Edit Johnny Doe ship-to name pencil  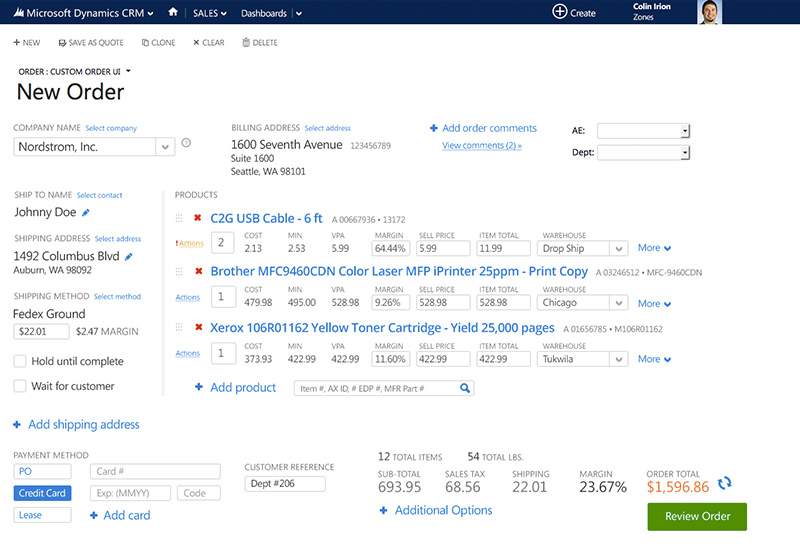coord(86,213)
